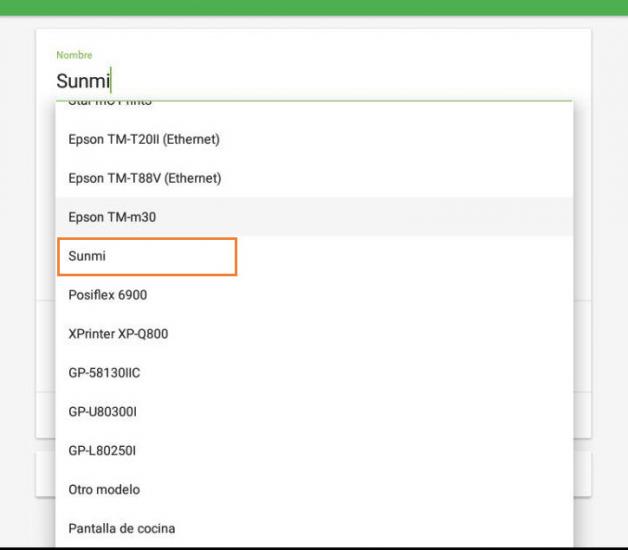Click the Nombre input field containing Sunmi

[x=314, y=81]
